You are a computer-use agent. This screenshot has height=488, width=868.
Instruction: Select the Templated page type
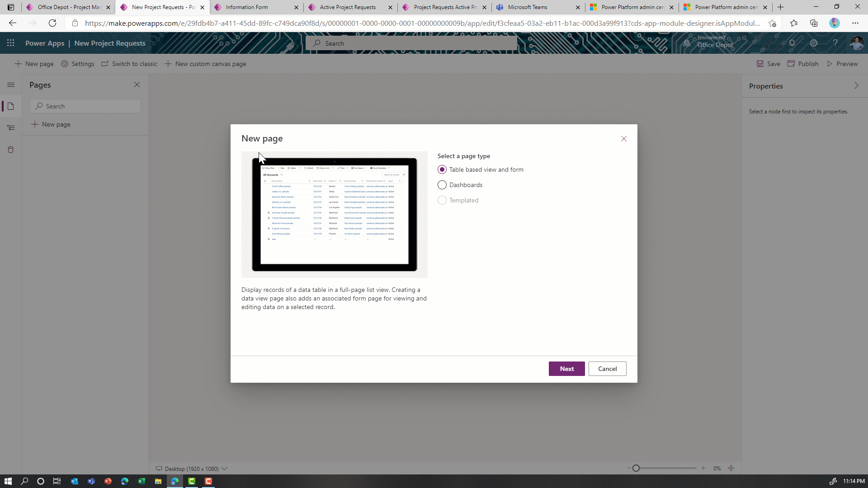tap(442, 200)
